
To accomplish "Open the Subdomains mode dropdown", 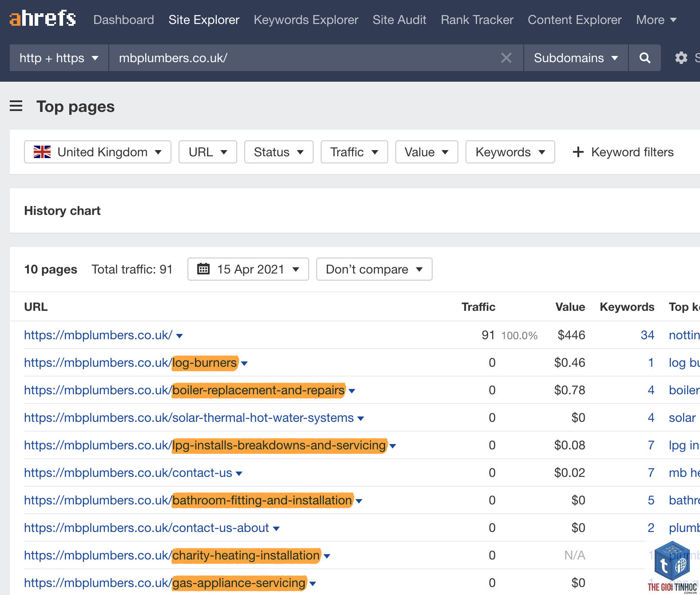I will (x=576, y=58).
